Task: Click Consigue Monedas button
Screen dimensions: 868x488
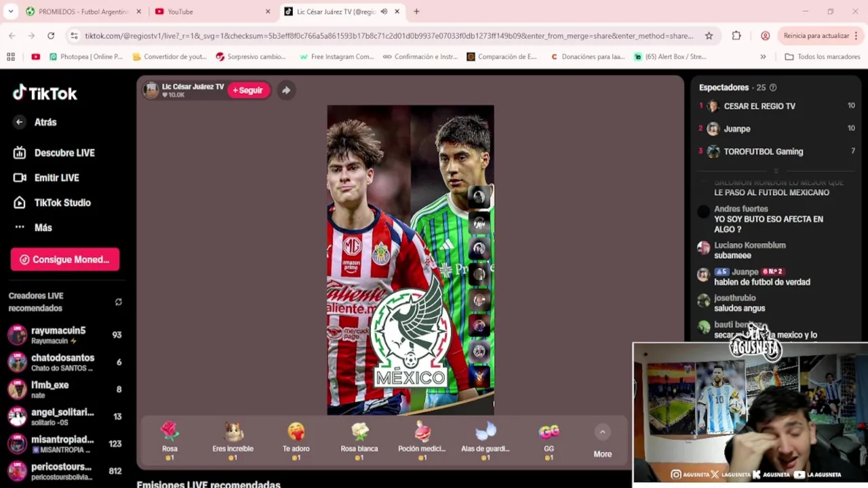Action: pos(65,260)
